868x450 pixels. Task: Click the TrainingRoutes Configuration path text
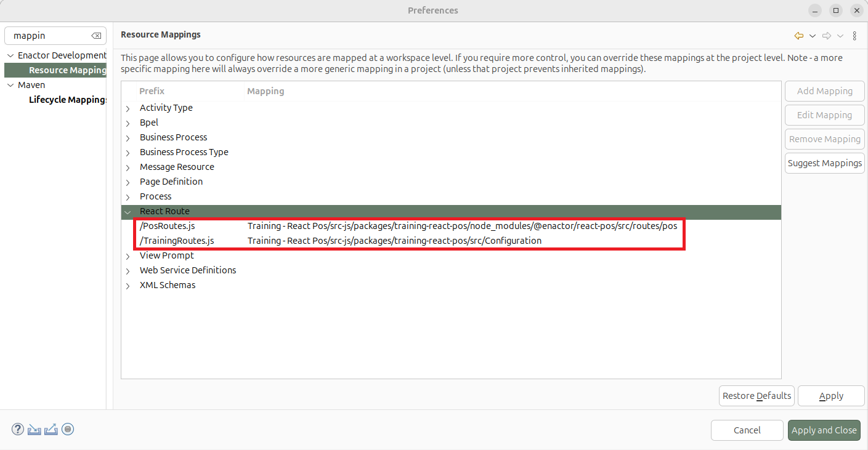click(394, 241)
